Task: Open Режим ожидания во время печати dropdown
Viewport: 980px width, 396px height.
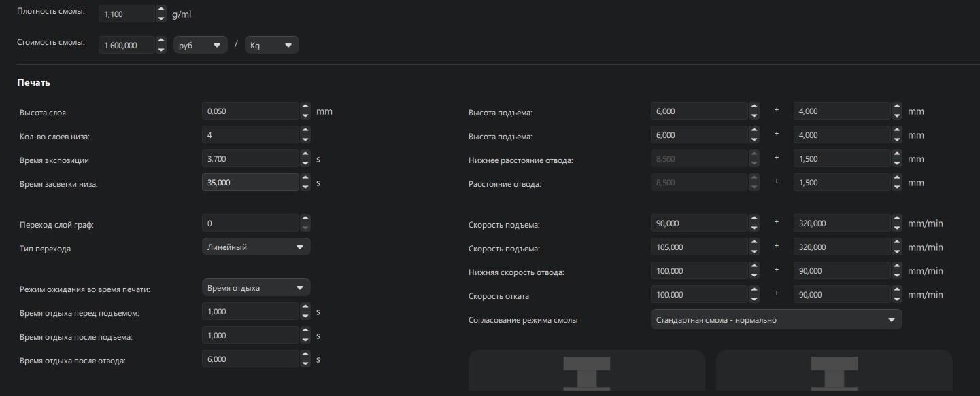Action: tap(256, 288)
